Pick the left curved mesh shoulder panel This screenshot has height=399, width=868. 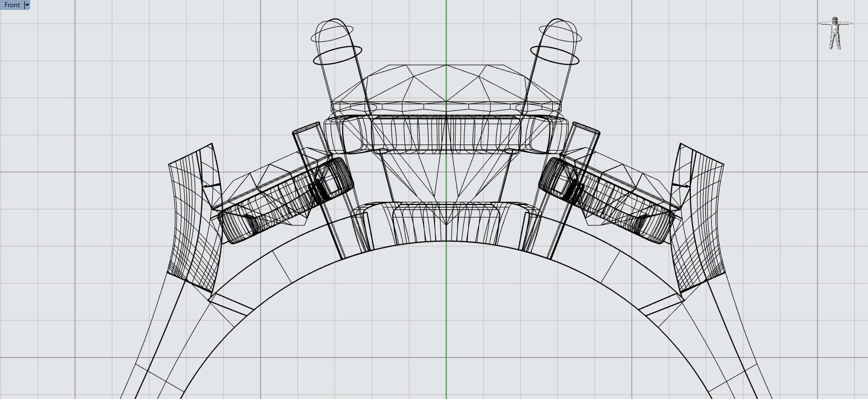coord(190,220)
